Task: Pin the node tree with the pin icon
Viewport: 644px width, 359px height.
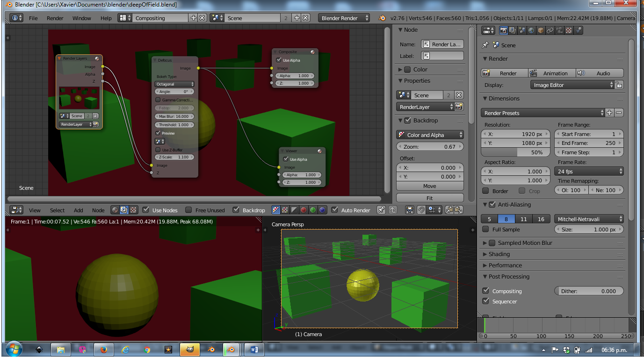Action: [381, 210]
